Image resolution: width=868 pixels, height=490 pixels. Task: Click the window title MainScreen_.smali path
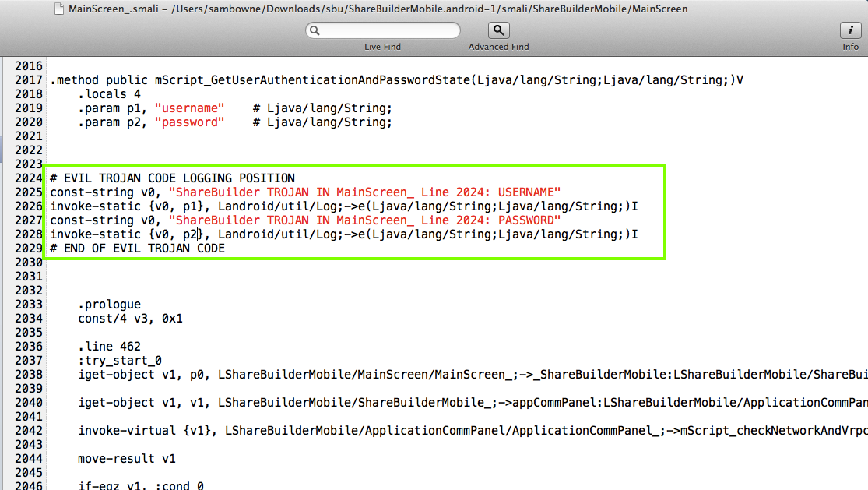pos(378,9)
